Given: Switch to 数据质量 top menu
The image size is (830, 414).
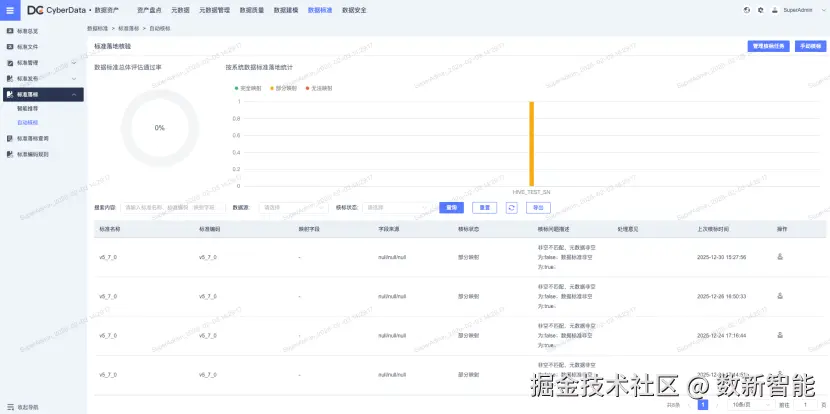Looking at the screenshot, I should tap(251, 10).
